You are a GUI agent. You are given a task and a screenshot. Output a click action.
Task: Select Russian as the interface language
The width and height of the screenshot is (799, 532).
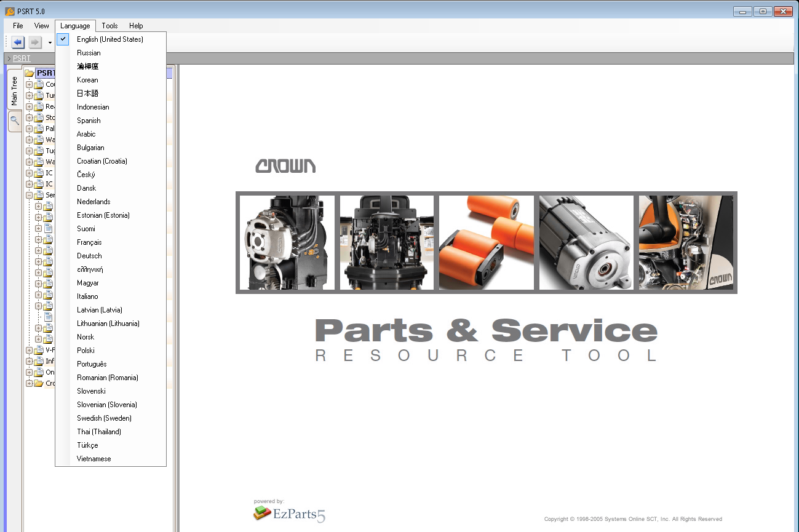click(x=89, y=52)
